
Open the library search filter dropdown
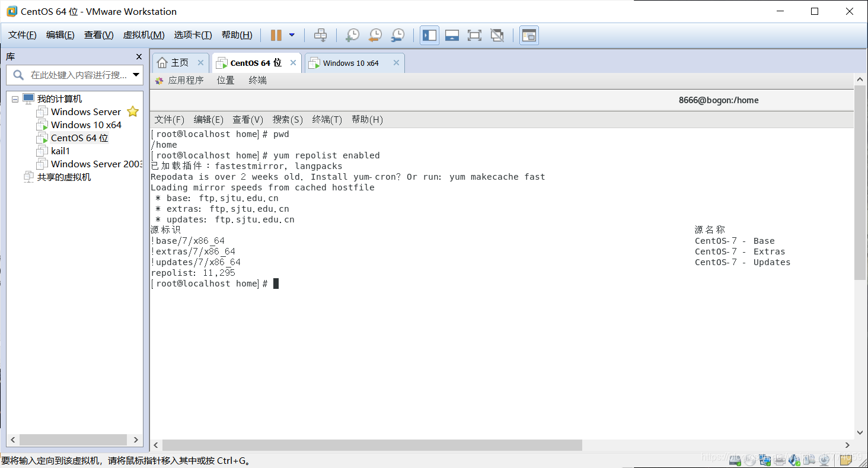(137, 75)
